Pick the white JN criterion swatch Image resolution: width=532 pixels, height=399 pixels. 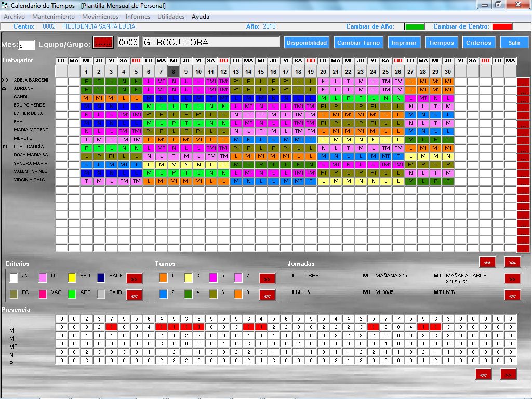click(14, 278)
